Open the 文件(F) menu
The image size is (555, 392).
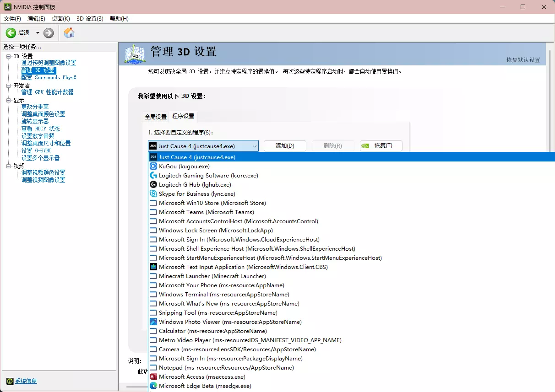(x=12, y=19)
